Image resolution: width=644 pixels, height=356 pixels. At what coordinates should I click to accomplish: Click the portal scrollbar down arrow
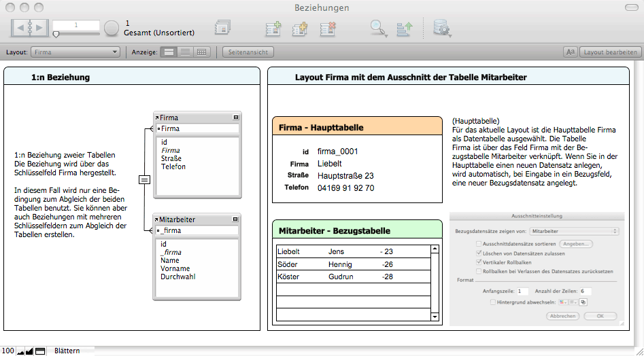point(435,317)
